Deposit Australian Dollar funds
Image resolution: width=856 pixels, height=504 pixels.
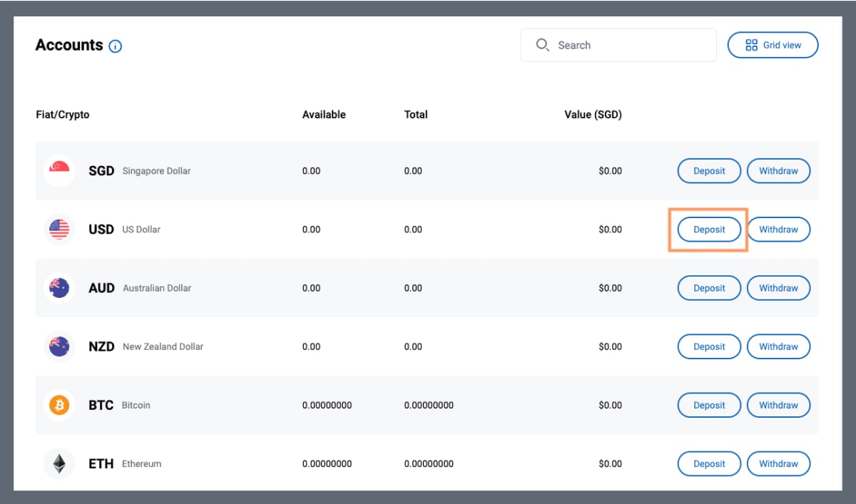(708, 288)
